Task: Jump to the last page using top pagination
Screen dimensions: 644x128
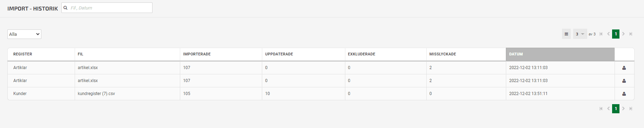Action: [x=631, y=34]
